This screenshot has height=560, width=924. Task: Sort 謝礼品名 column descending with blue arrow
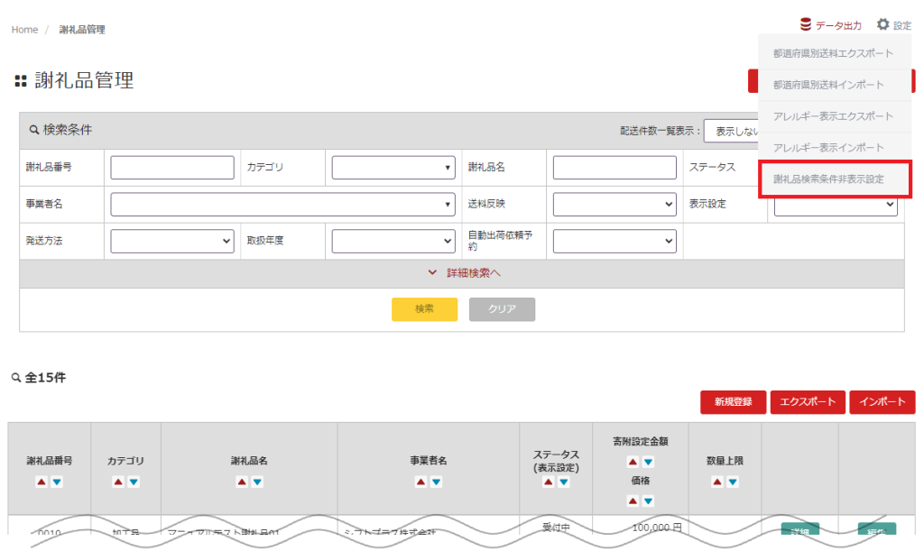point(257,482)
